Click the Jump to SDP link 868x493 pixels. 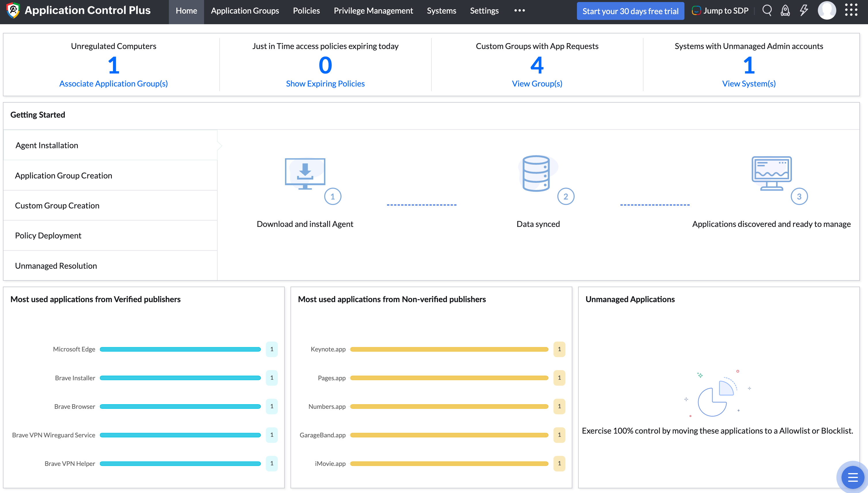point(726,11)
